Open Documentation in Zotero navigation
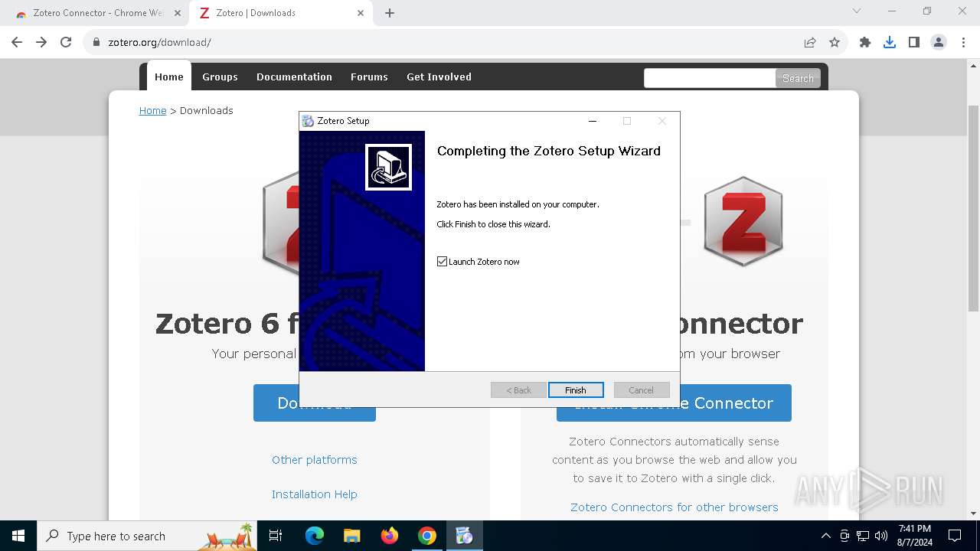The width and height of the screenshot is (980, 551). click(x=294, y=77)
